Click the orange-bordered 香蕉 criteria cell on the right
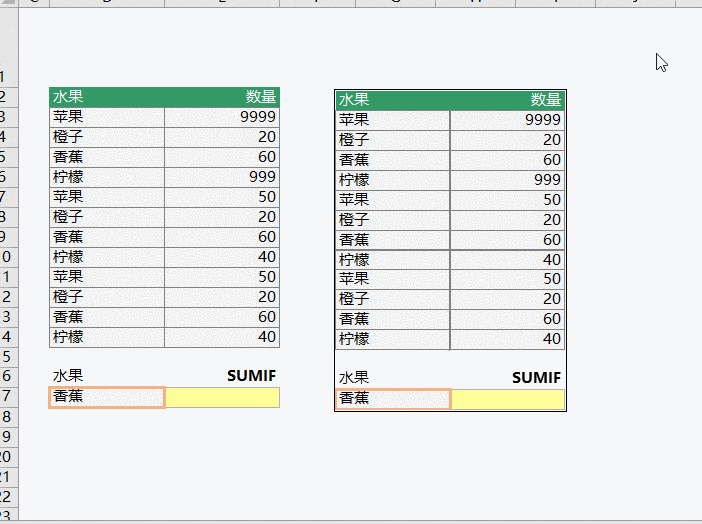The width and height of the screenshot is (702, 524). point(393,399)
